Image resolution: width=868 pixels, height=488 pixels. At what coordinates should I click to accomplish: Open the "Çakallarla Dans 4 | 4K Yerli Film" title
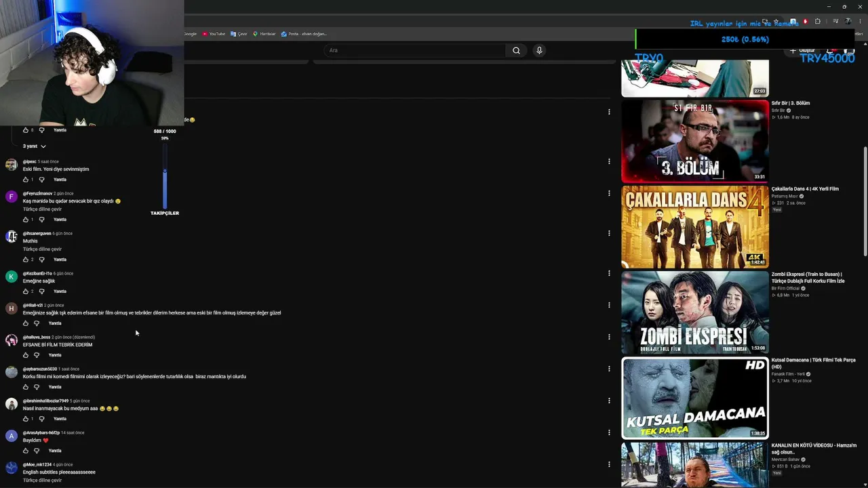pos(805,189)
